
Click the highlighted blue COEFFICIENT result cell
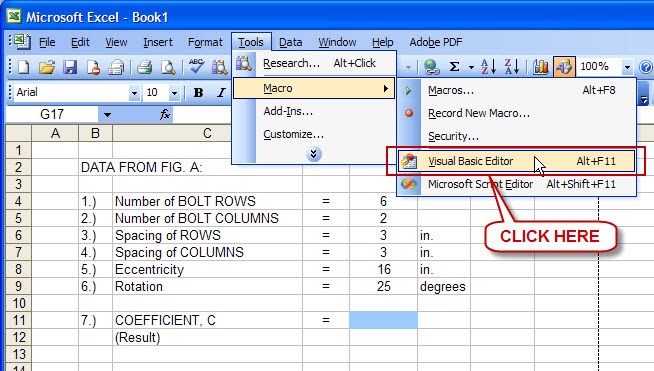(x=383, y=320)
